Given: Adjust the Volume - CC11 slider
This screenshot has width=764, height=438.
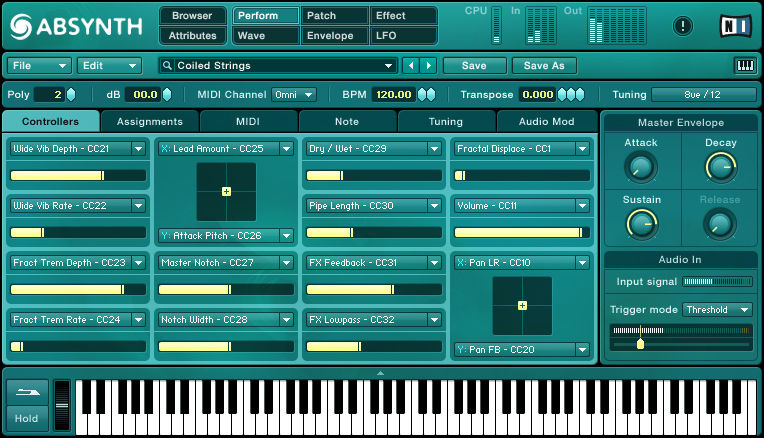Looking at the screenshot, I should tap(520, 232).
